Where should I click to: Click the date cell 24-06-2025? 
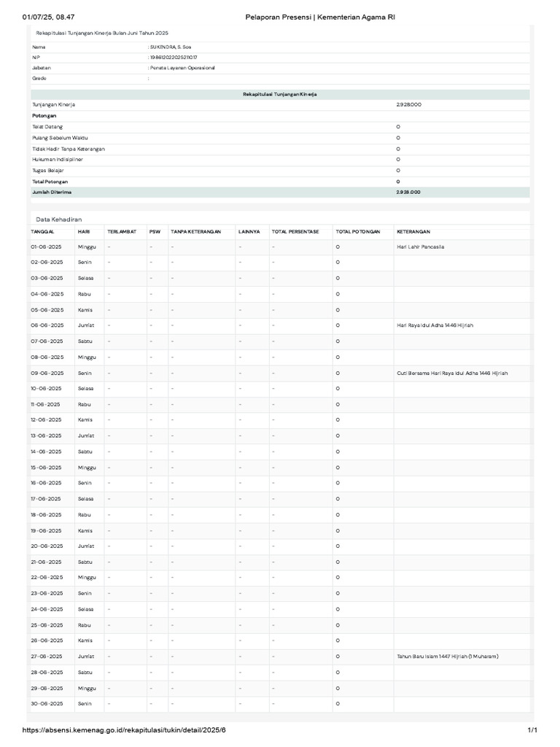pos(47,609)
